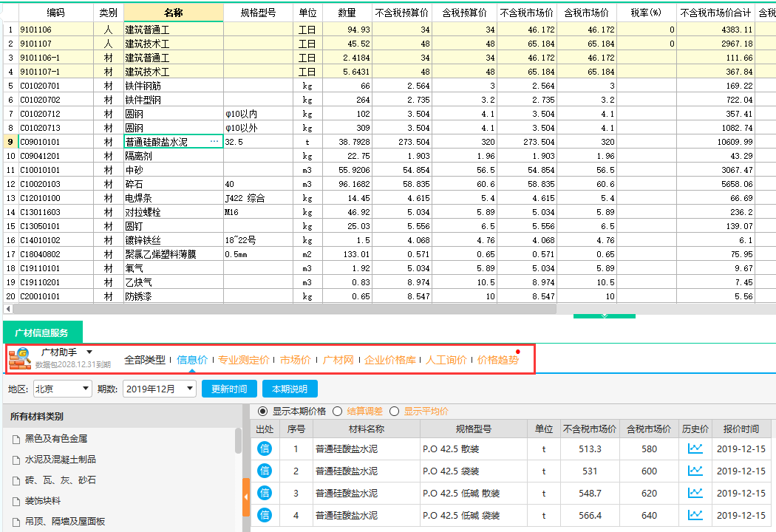Select 显示平均价 radio option

coord(395,412)
